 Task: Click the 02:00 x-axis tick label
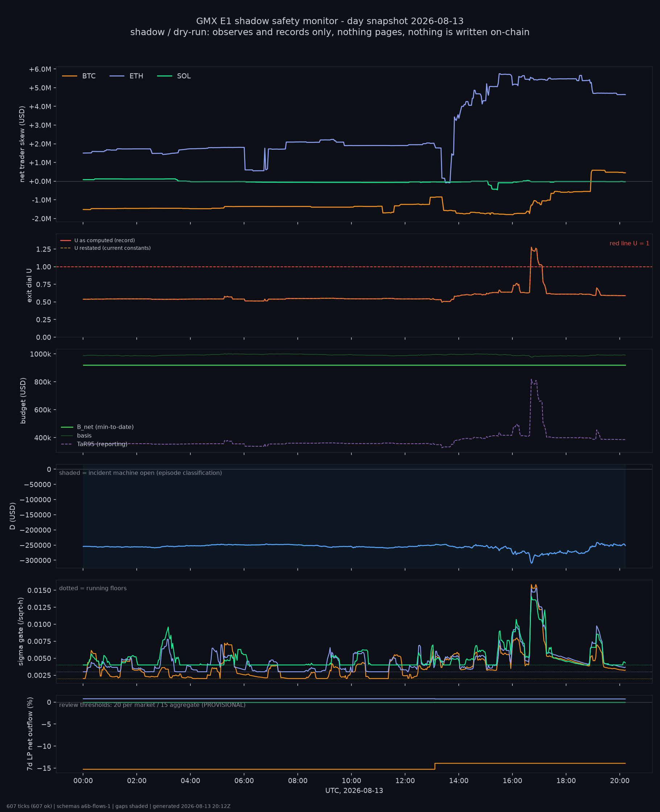pos(136,781)
